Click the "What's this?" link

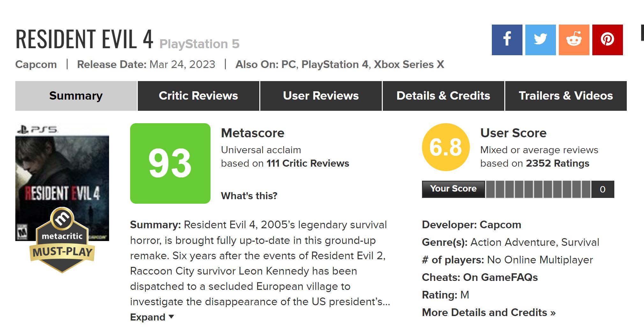click(x=249, y=196)
